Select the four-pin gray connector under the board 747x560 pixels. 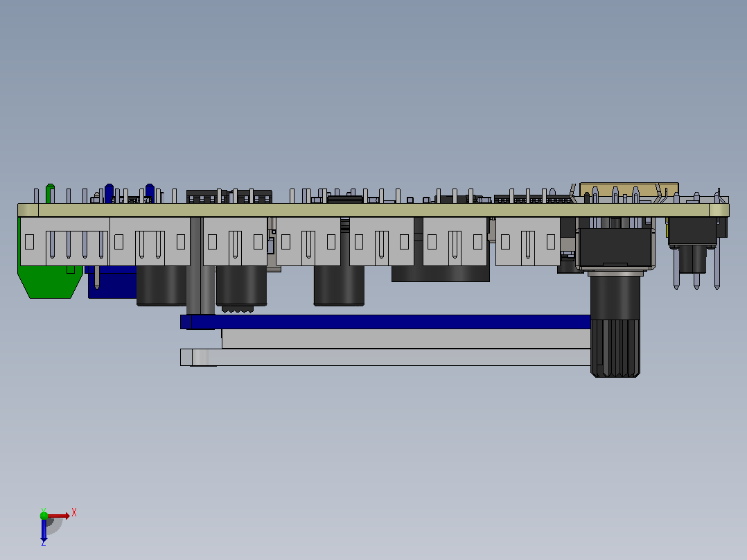click(65, 241)
